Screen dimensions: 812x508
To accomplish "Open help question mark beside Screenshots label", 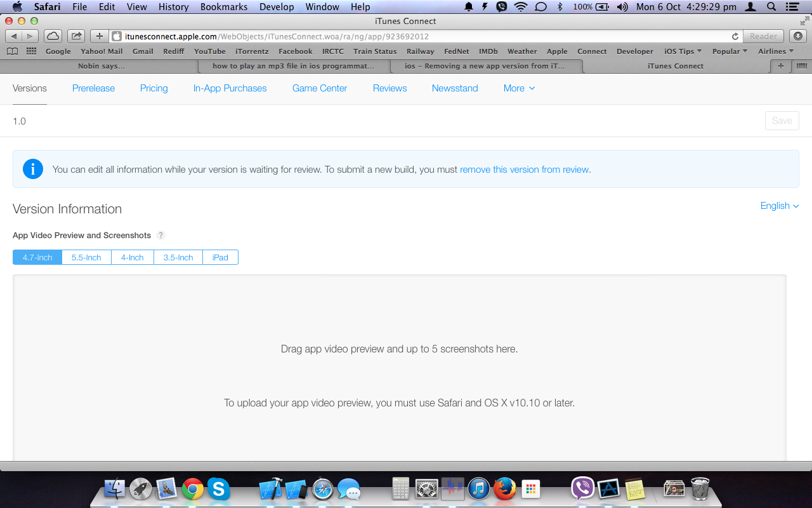I will [161, 236].
